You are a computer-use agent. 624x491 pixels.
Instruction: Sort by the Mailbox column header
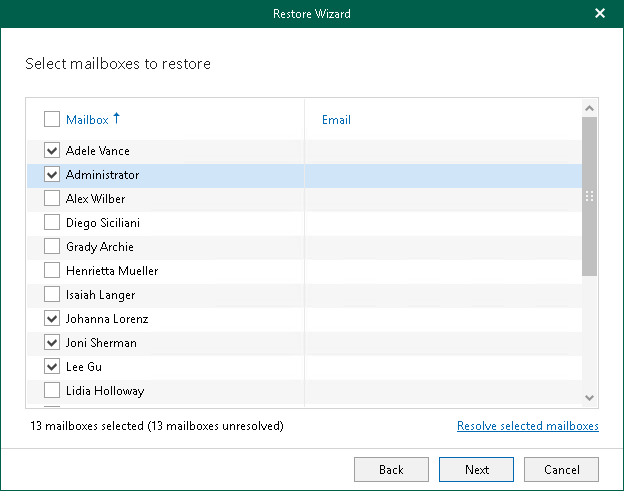pyautogui.click(x=87, y=120)
